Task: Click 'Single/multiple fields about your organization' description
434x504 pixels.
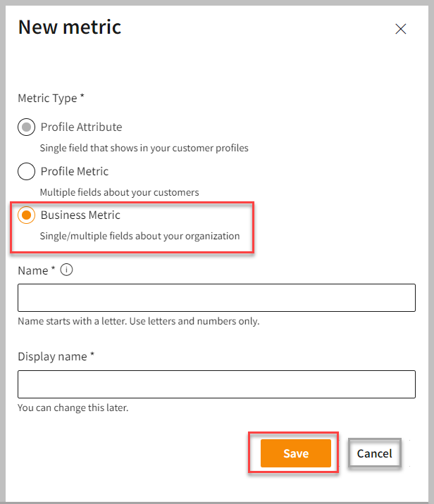Action: point(139,236)
